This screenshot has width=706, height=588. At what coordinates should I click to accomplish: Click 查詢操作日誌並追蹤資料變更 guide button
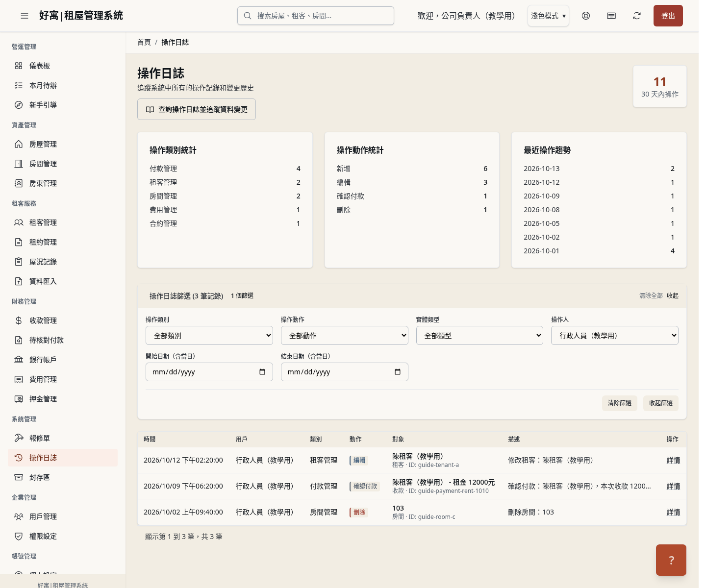tap(197, 109)
